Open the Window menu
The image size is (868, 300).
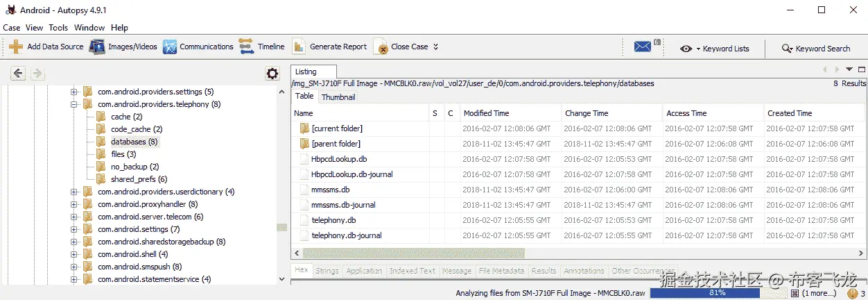89,28
